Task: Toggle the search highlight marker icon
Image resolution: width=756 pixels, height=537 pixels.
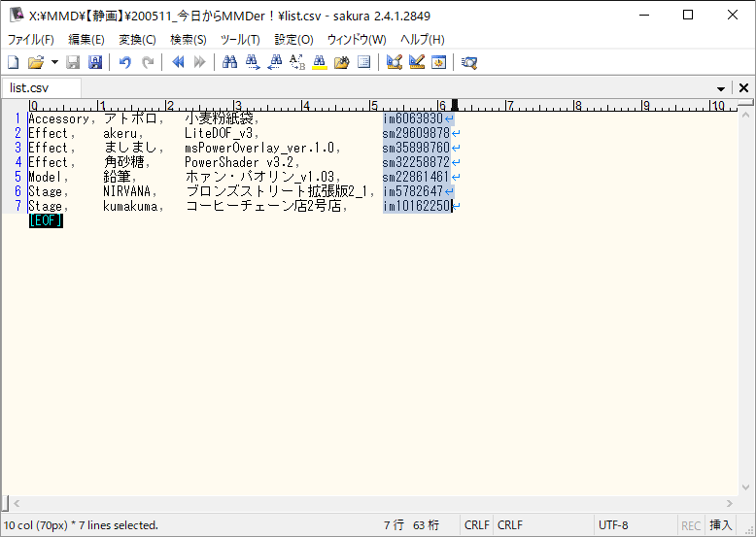Action: [x=320, y=62]
